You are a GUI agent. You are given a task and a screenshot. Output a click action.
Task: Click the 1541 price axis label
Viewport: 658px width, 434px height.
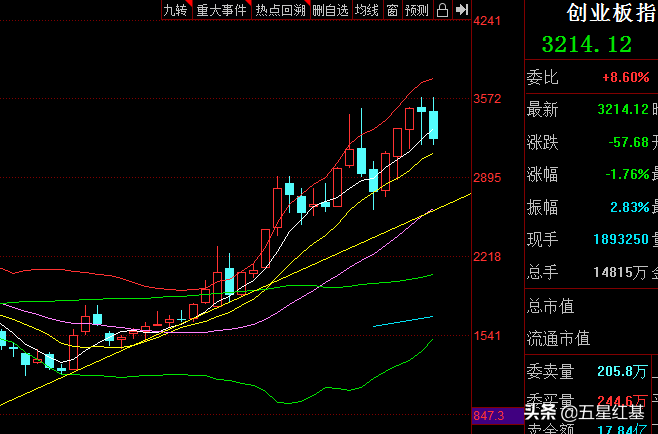[487, 335]
